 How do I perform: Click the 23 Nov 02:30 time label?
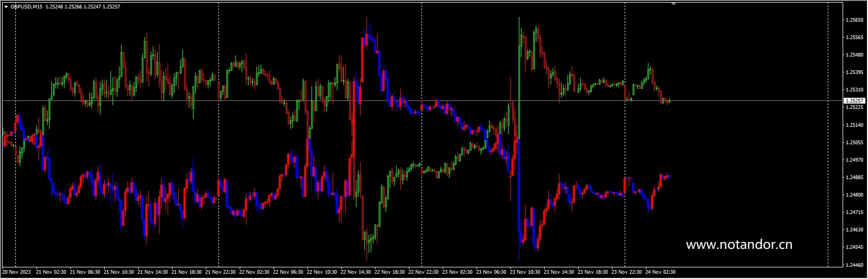pos(458,272)
